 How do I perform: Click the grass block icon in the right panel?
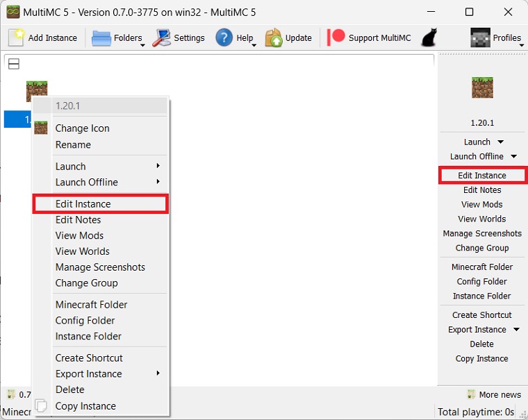tap(482, 87)
